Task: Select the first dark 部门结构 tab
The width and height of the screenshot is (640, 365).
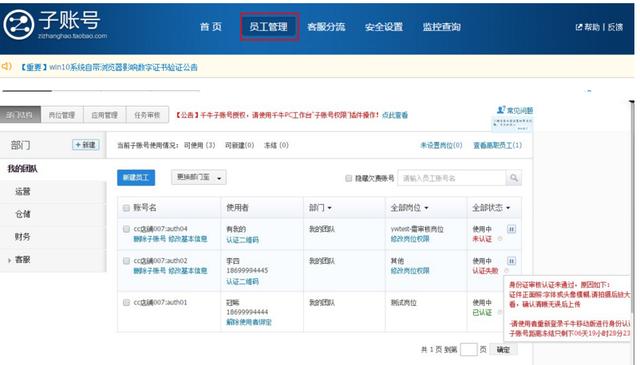Action: click(20, 115)
